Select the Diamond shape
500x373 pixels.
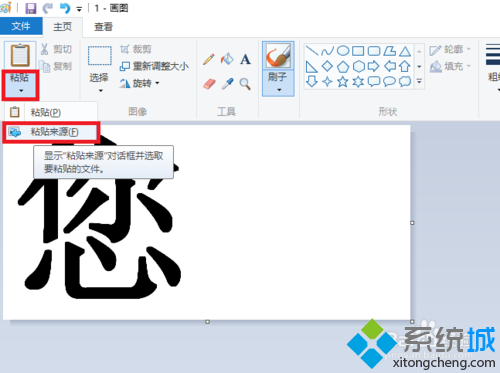click(x=327, y=66)
